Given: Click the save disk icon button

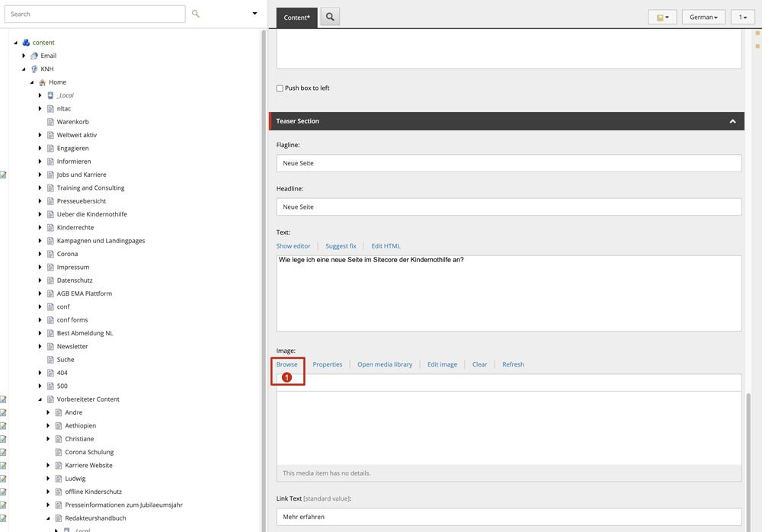Looking at the screenshot, I should [x=661, y=17].
